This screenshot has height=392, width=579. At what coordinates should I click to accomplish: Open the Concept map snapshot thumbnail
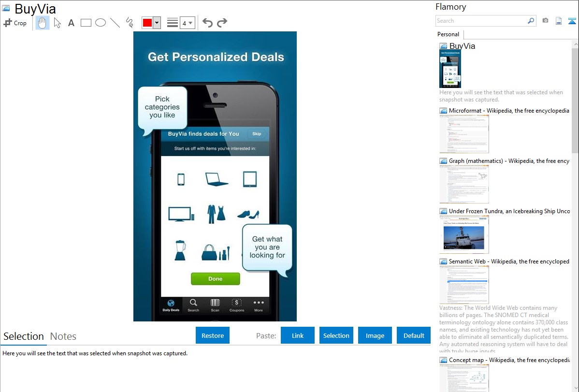pyautogui.click(x=464, y=378)
